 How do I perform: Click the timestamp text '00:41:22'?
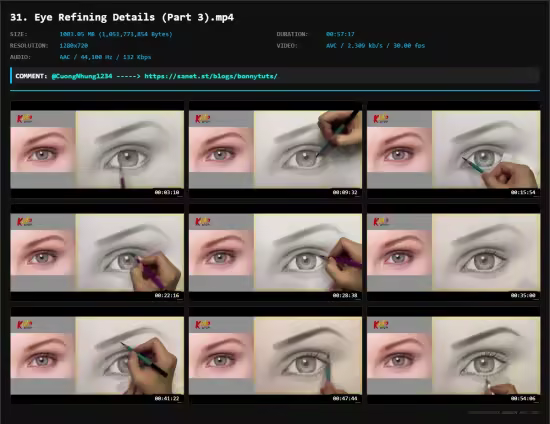167,398
